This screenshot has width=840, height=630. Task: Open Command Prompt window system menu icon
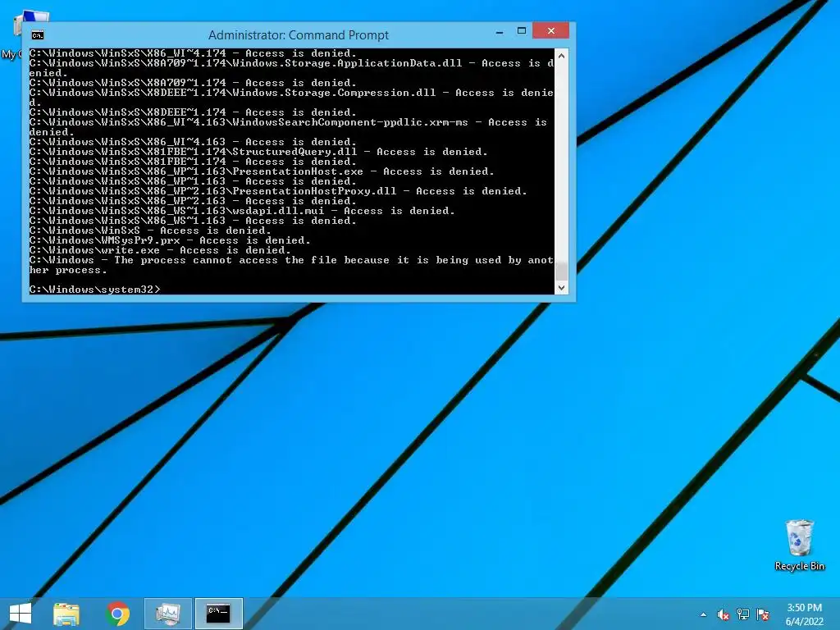(x=38, y=35)
